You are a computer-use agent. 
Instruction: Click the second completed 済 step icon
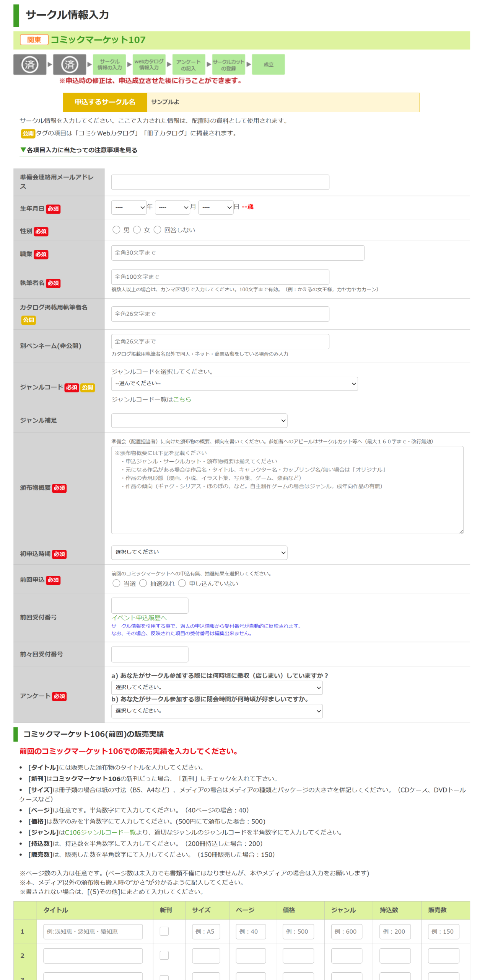pos(70,64)
